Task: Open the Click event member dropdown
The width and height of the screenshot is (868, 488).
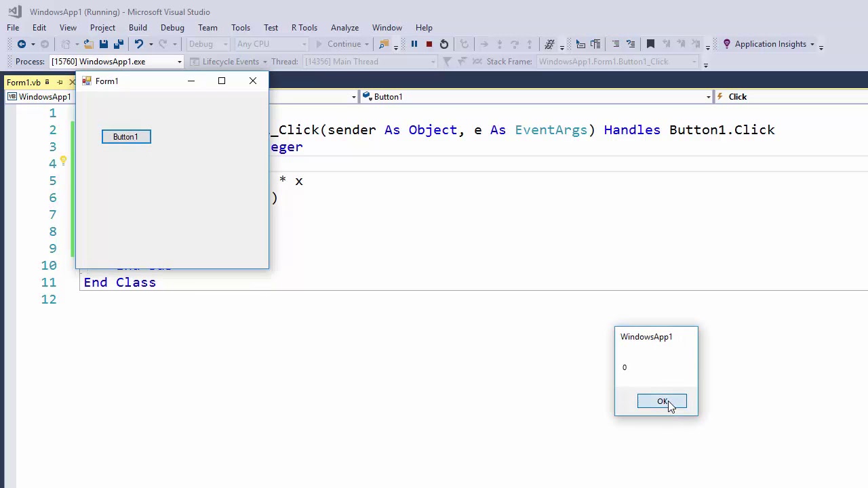Action: [x=791, y=97]
